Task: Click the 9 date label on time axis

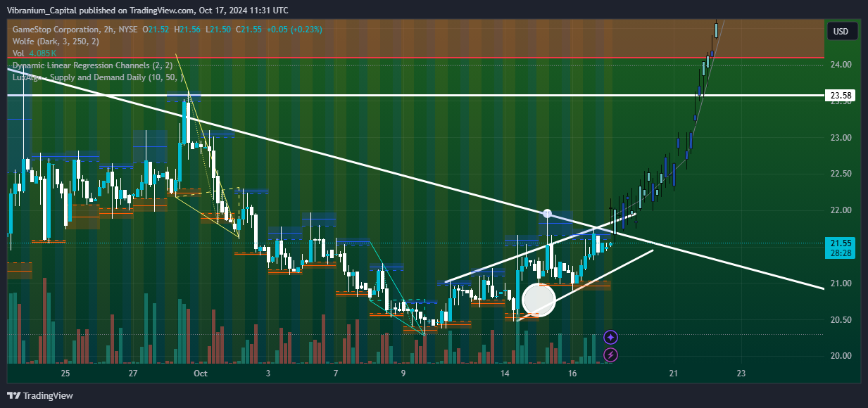Action: click(403, 373)
